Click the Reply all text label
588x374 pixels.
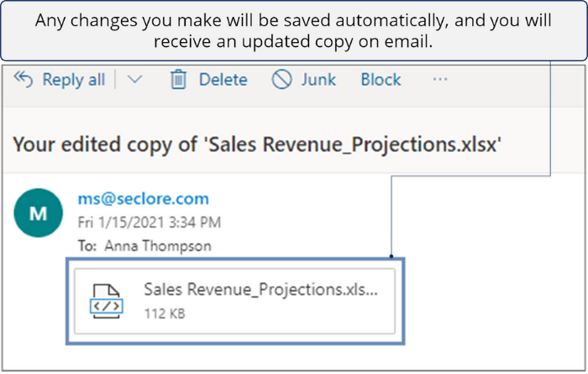click(x=73, y=80)
